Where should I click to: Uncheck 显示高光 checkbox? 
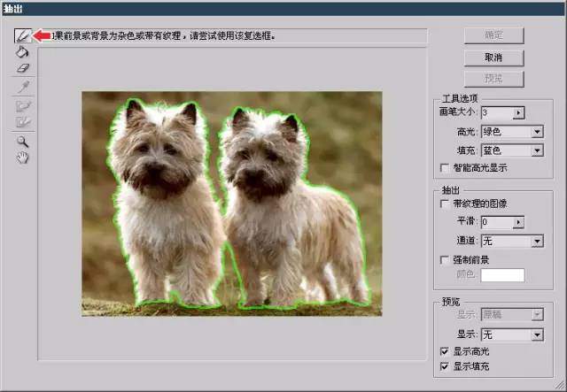(x=445, y=351)
